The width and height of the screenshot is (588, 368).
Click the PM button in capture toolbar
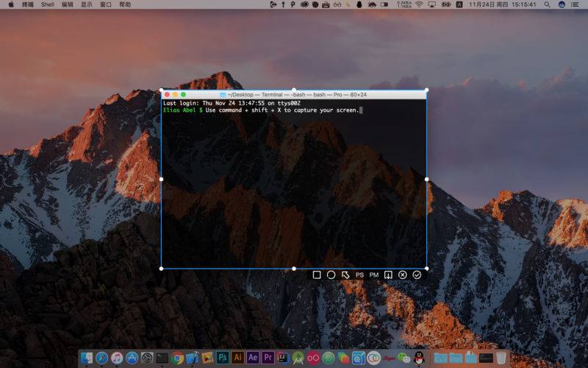tap(374, 275)
